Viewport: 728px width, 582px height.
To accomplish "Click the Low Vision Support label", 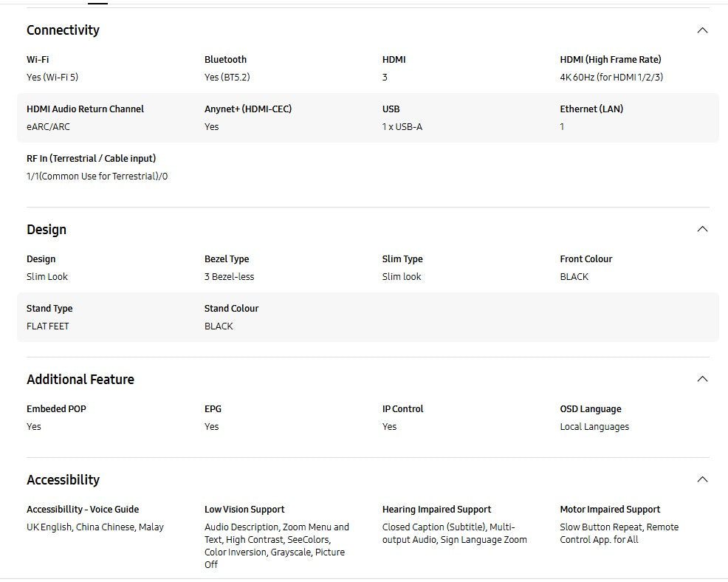I will 244,510.
